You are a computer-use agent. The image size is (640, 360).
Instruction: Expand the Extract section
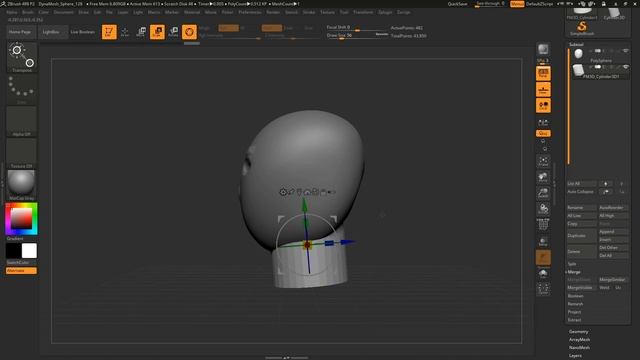pos(574,320)
